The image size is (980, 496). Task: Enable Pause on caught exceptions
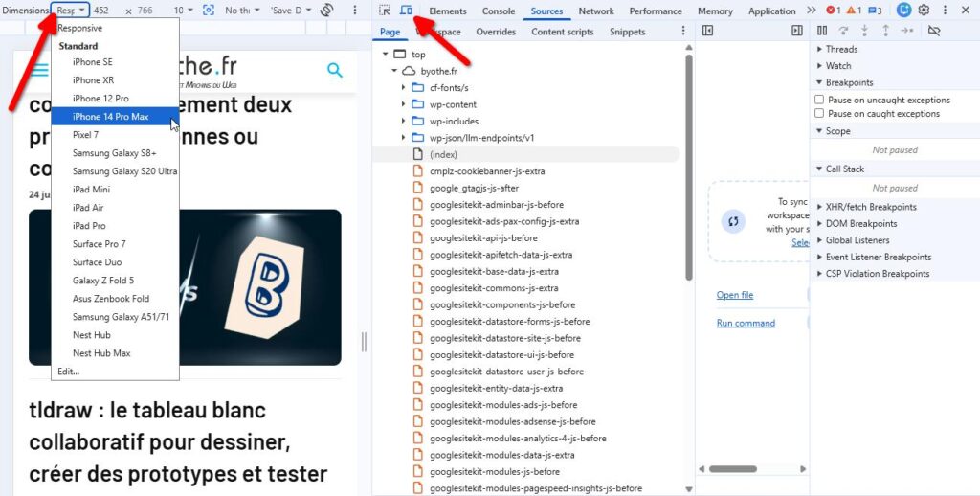(x=819, y=113)
